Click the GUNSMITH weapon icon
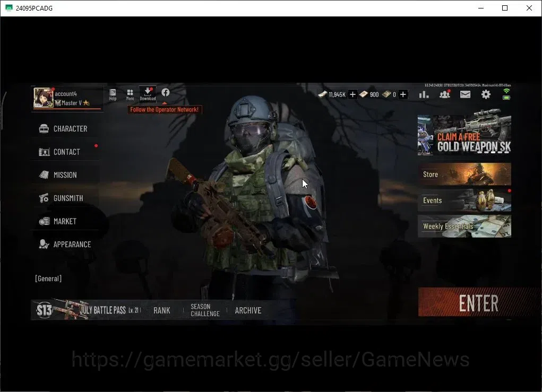This screenshot has height=392, width=542. point(44,198)
